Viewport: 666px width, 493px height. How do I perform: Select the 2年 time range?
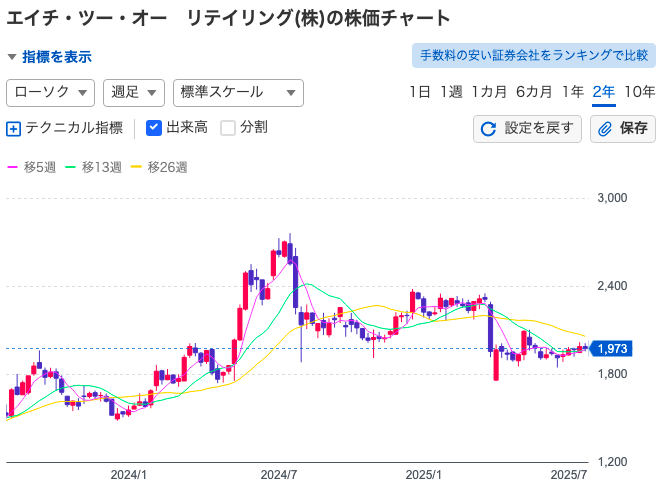(x=604, y=92)
